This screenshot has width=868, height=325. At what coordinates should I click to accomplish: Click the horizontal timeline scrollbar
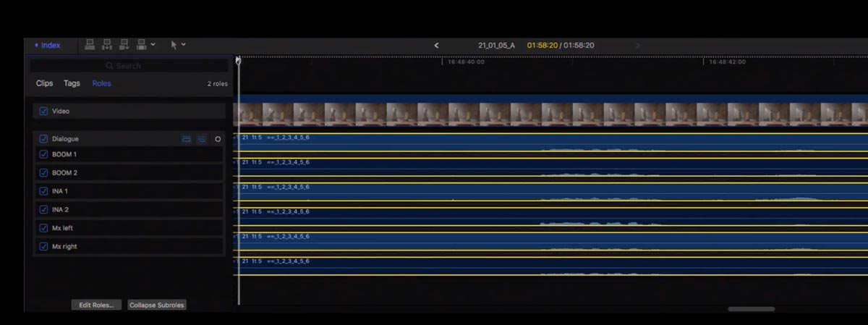(752, 309)
